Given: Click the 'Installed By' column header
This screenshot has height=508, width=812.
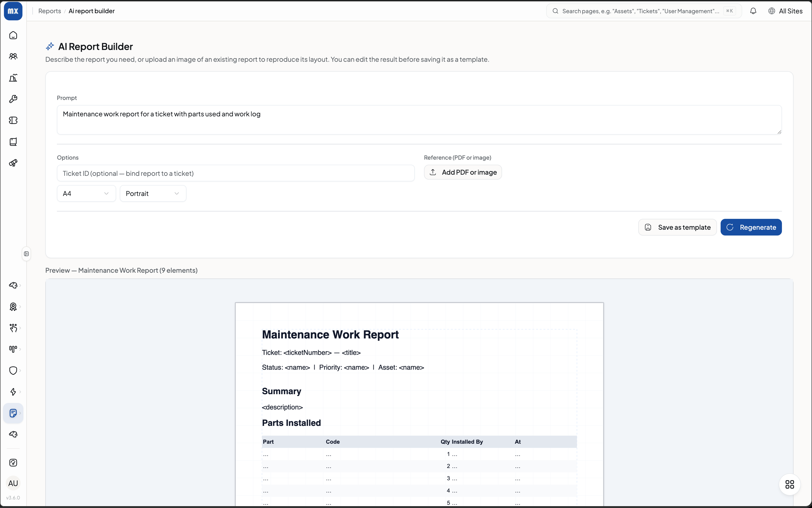Looking at the screenshot, I should 467,442.
